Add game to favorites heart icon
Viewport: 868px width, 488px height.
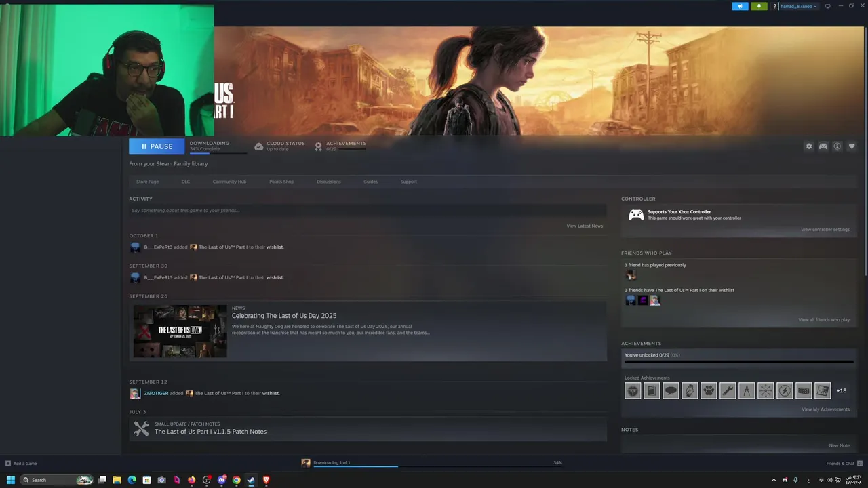click(x=852, y=146)
